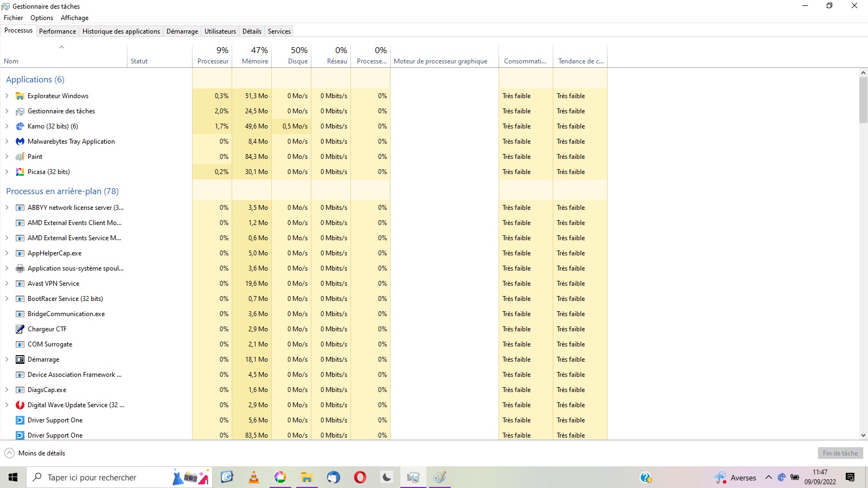The width and height of the screenshot is (868, 488).
Task: Click the COM Surrogate process icon
Action: pyautogui.click(x=20, y=344)
